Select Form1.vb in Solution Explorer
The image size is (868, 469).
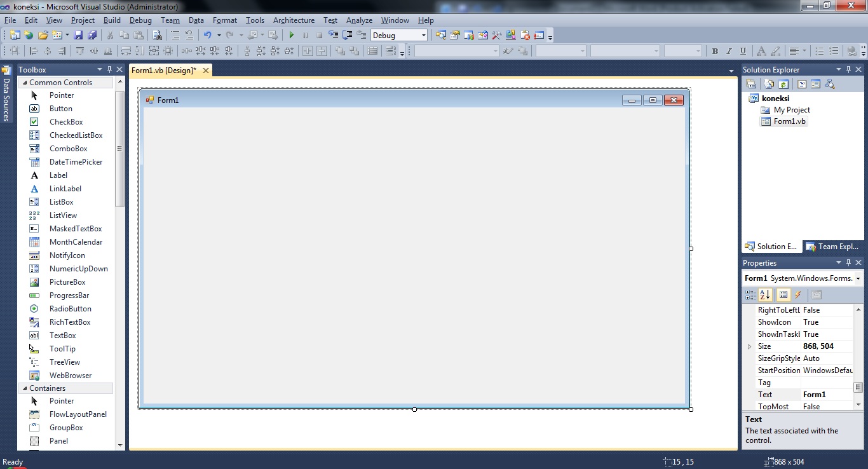click(x=789, y=121)
